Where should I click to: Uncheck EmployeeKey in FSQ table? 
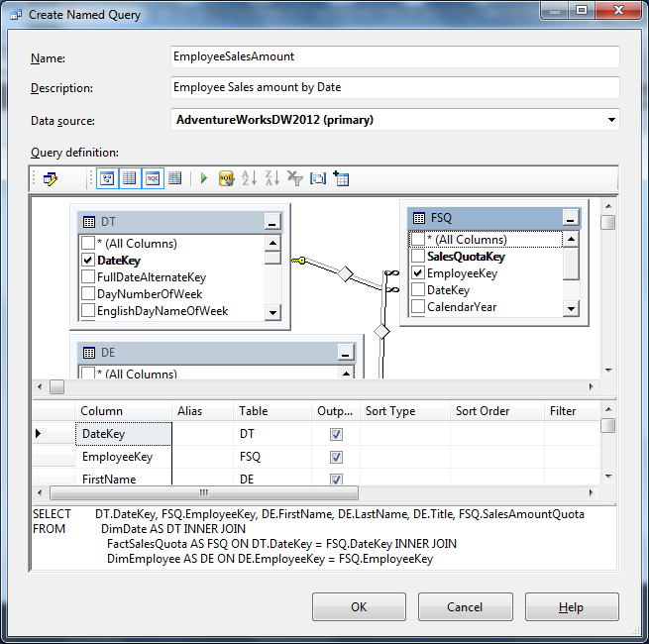[417, 272]
